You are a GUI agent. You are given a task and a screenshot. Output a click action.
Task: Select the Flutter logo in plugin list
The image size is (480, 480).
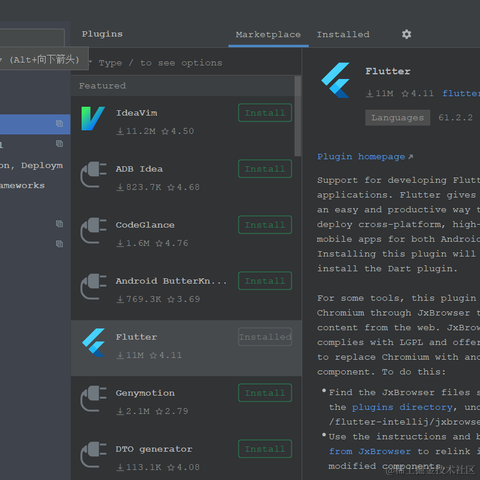tap(94, 342)
